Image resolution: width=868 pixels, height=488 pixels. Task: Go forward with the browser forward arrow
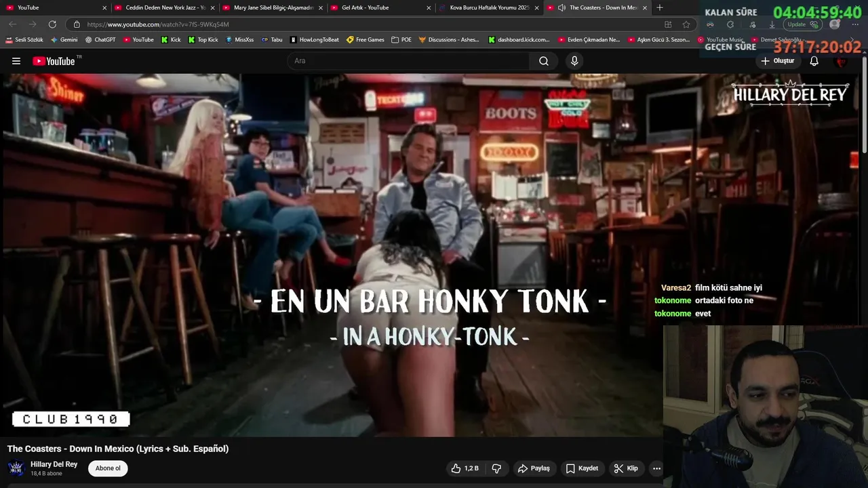tap(32, 24)
